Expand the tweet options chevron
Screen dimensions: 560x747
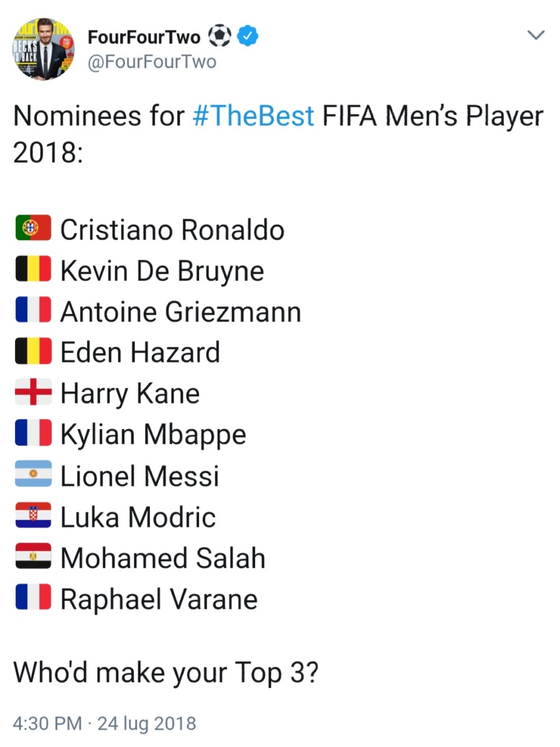(536, 36)
